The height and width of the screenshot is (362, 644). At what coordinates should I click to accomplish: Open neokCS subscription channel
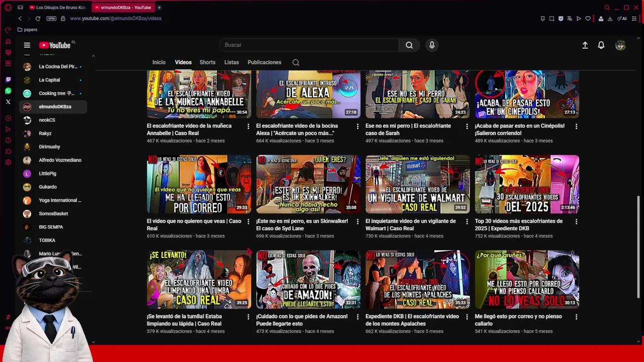53,120
